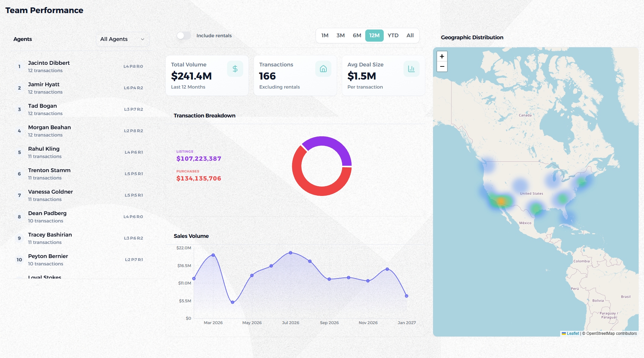Zoom in on the map
This screenshot has height=358, width=644.
click(442, 56)
